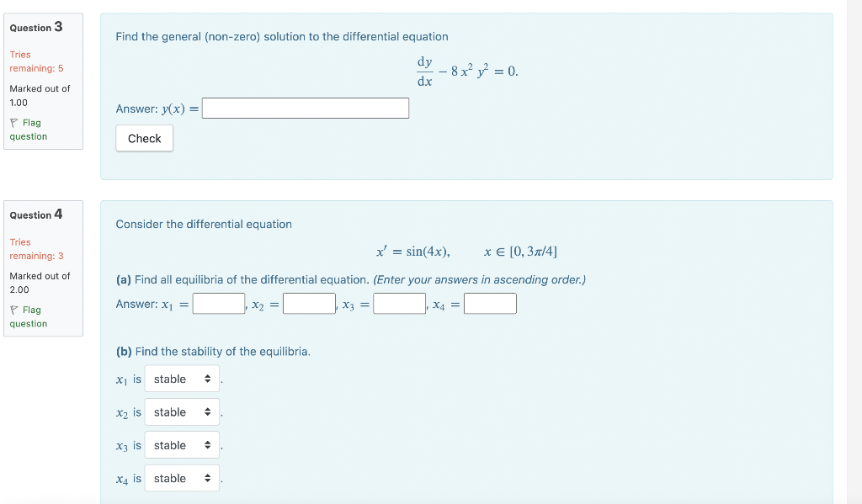Click the Question 3 heading
The image size is (862, 504).
click(35, 27)
